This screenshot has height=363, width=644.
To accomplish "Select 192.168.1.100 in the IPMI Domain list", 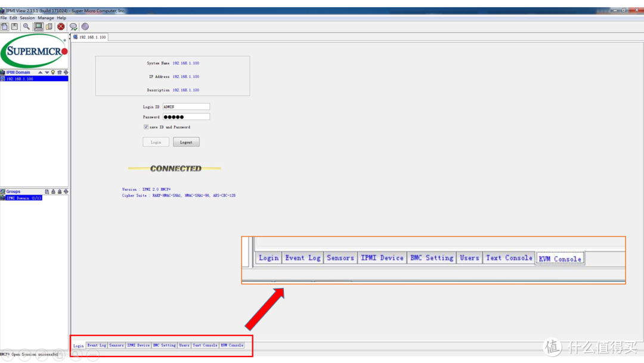I will 20,79.
